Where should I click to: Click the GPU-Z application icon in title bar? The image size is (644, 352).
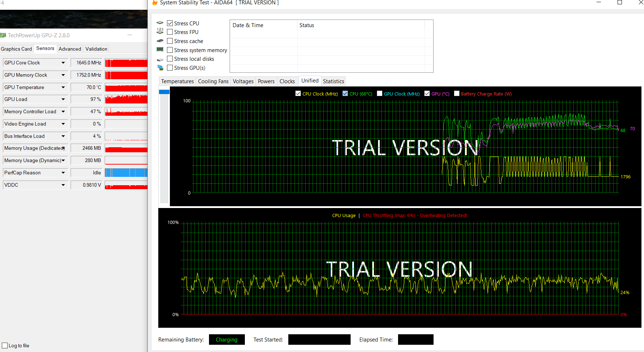(x=3, y=35)
